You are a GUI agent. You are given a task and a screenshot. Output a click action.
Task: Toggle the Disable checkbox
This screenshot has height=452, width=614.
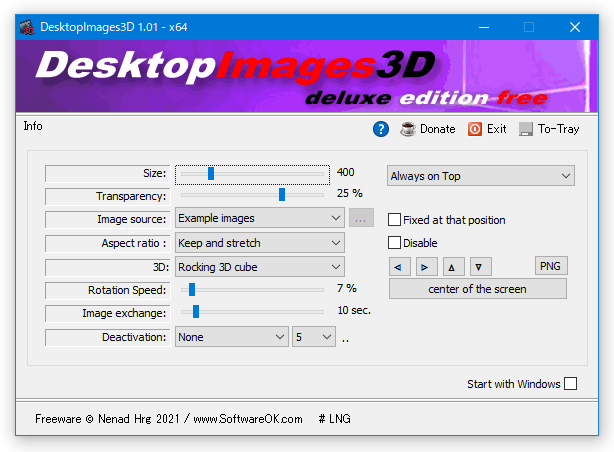394,243
